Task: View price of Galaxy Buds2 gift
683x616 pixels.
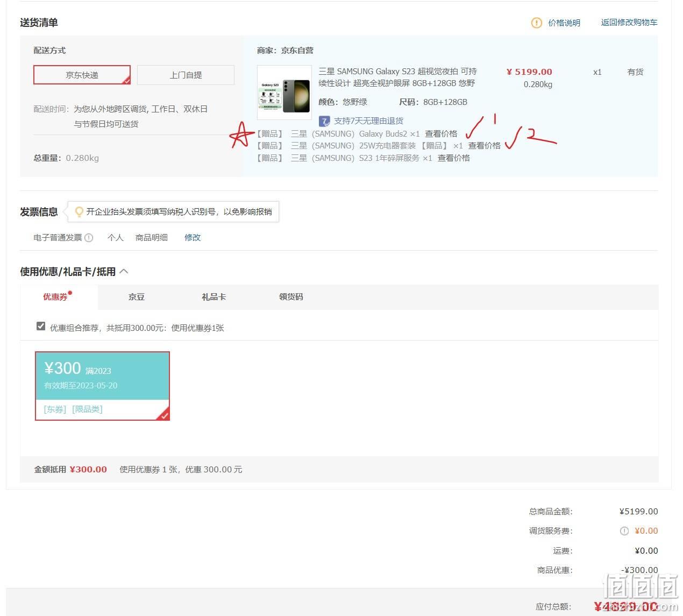Action: click(441, 133)
